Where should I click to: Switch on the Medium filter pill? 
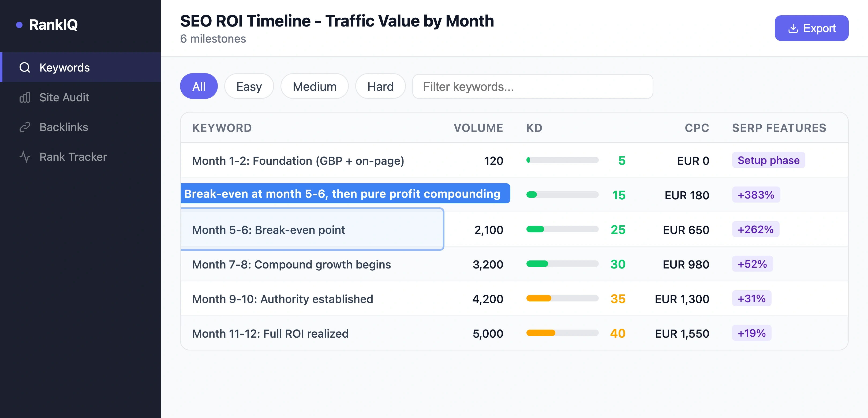coord(314,86)
